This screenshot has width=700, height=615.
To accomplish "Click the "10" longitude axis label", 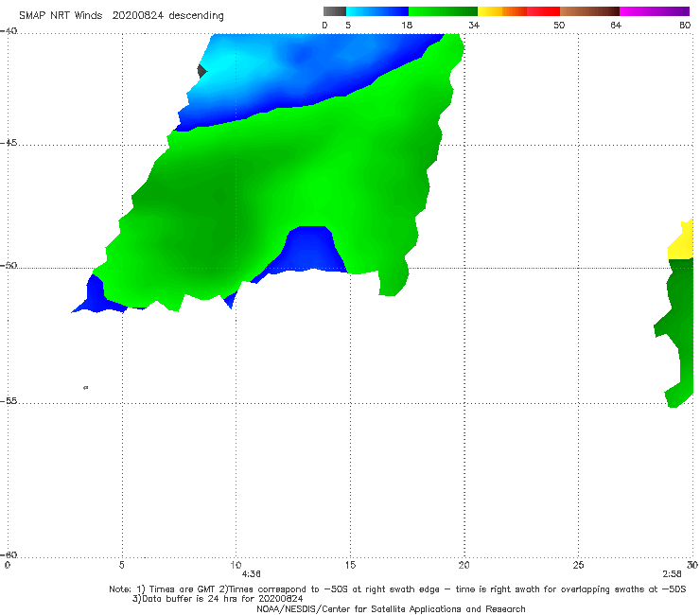I will pos(236,566).
